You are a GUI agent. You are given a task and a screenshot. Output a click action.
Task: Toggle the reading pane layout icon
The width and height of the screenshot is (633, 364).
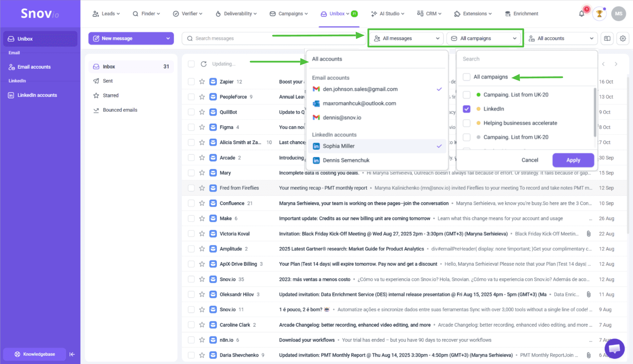pos(607,38)
